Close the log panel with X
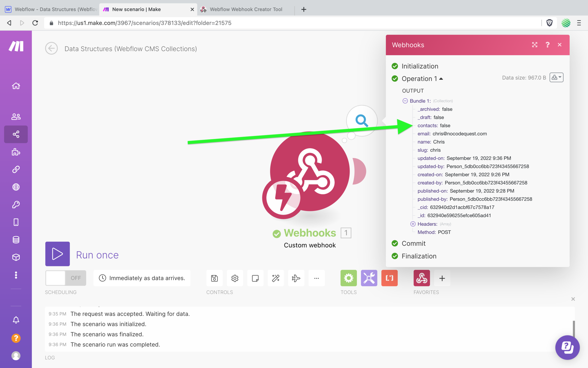Screen dimensions: 588x368 click(x=573, y=299)
